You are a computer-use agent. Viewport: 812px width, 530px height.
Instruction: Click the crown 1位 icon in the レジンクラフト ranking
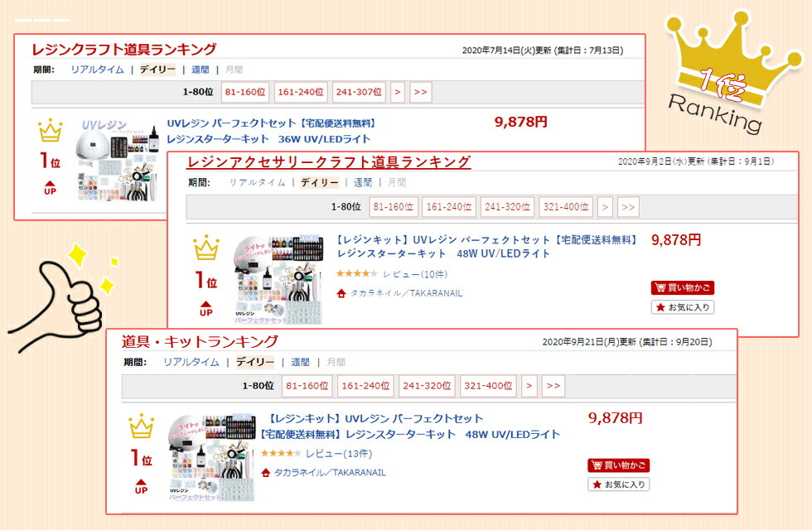point(51,131)
